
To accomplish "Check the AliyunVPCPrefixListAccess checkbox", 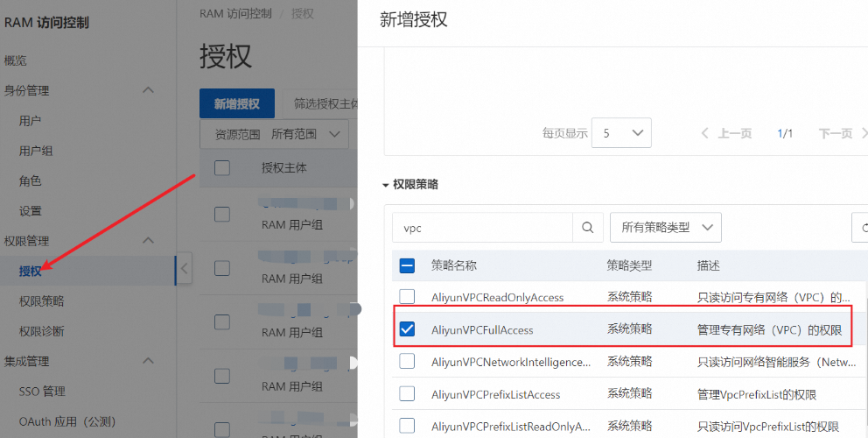I will tap(407, 394).
